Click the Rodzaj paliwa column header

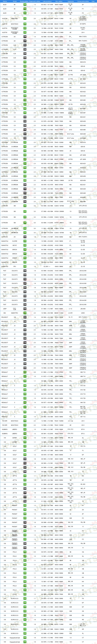click(x=24, y=1)
